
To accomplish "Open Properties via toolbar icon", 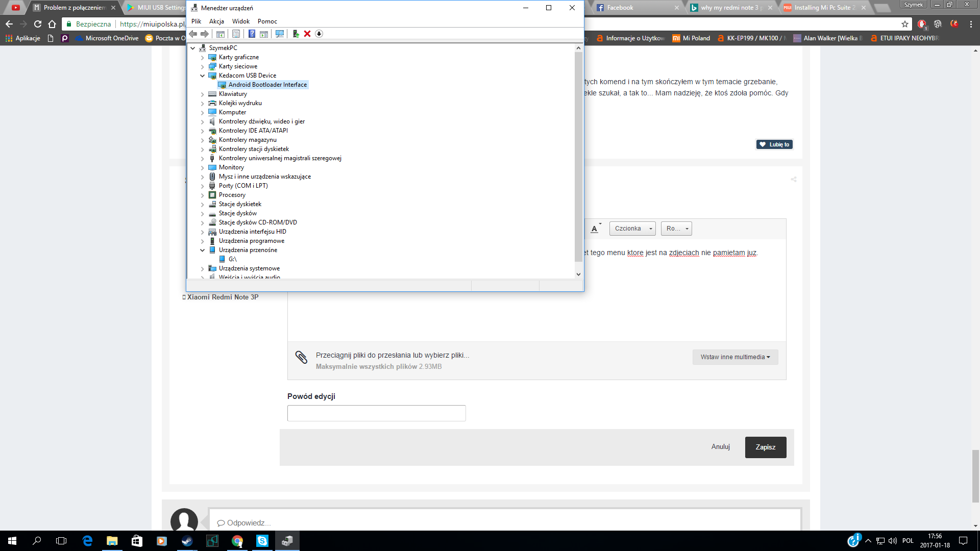I will [236, 34].
